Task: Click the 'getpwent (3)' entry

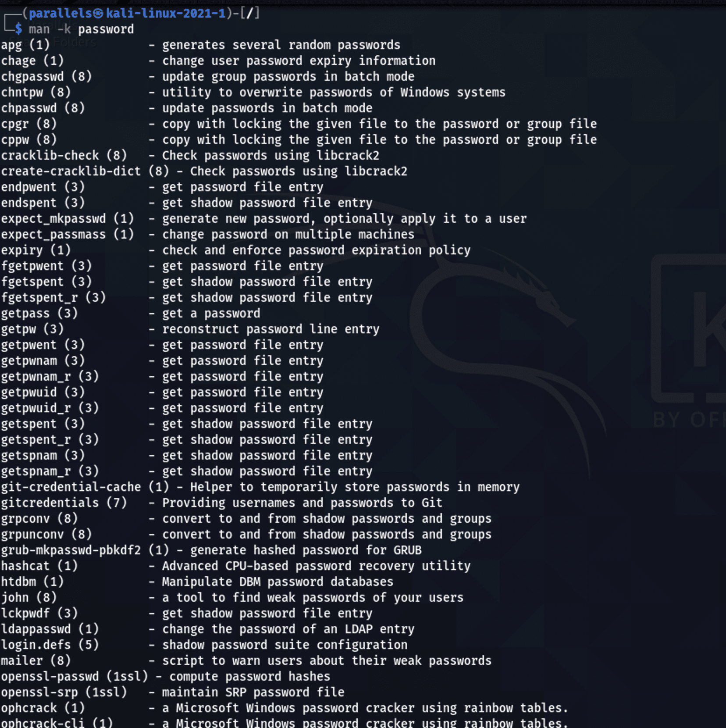Action: [x=43, y=345]
